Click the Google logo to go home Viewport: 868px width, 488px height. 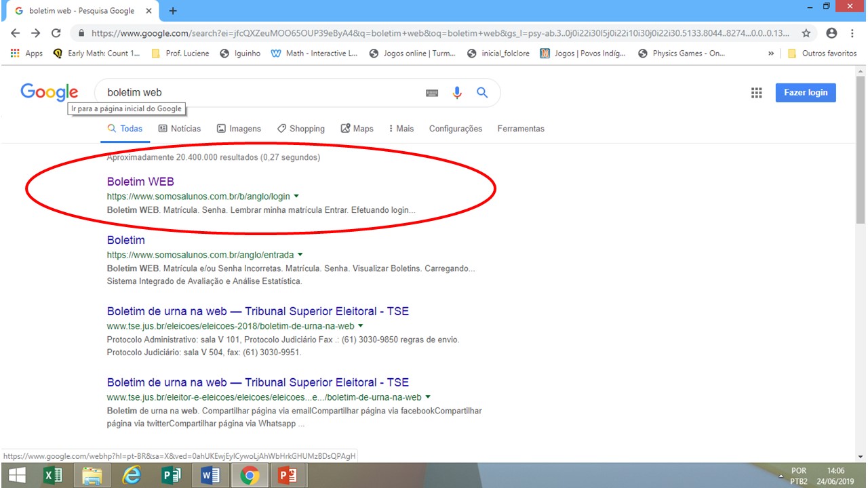tap(49, 92)
